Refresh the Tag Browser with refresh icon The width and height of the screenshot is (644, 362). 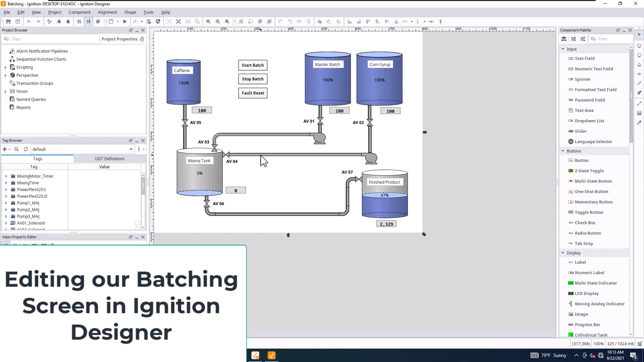26,149
